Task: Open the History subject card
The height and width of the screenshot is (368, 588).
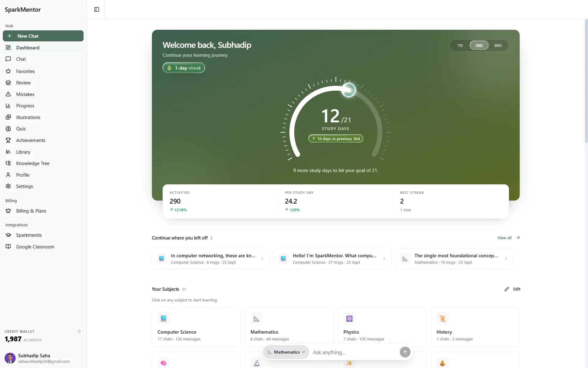Action: 475,327
